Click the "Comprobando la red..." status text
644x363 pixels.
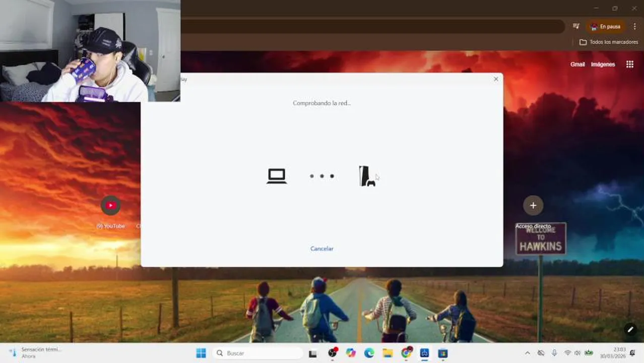pos(321,103)
